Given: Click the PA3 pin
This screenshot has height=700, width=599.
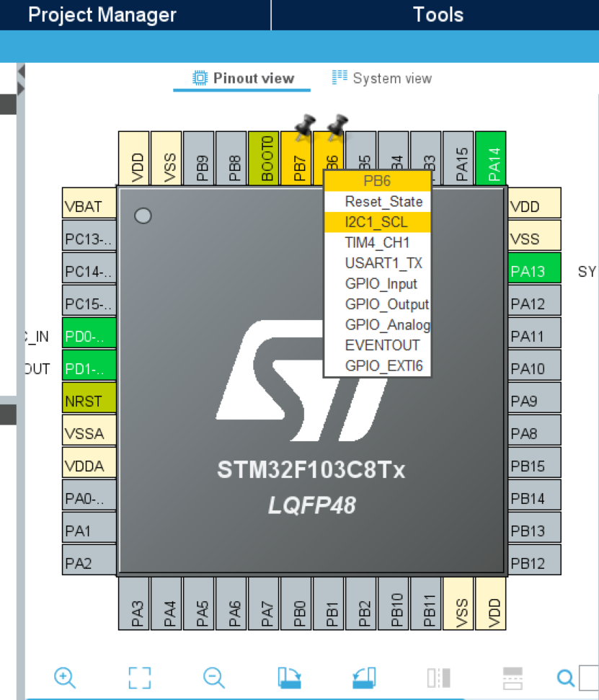Looking at the screenshot, I should coord(134,603).
